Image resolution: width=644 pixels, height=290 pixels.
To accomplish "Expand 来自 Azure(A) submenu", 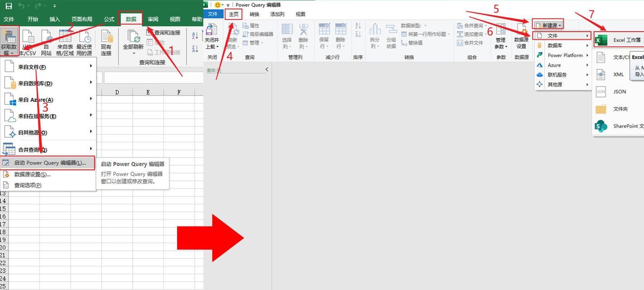I will tap(48, 99).
